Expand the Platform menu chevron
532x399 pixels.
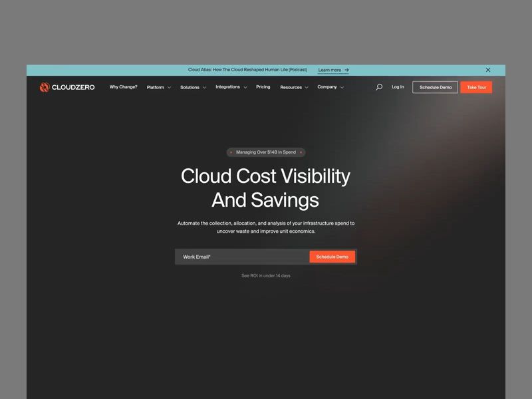coord(169,88)
